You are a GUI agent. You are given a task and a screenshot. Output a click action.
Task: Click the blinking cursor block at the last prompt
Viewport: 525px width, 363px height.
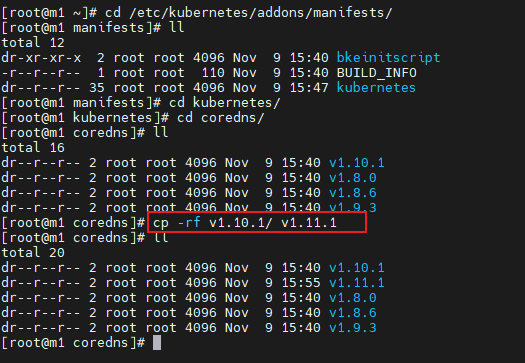coord(157,343)
